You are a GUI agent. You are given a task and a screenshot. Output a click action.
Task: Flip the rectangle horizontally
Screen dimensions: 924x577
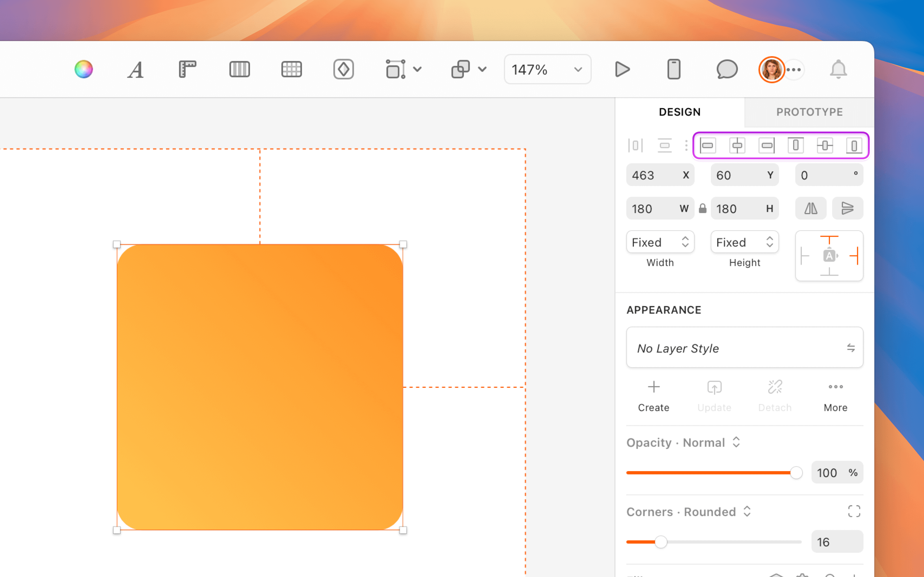click(811, 208)
